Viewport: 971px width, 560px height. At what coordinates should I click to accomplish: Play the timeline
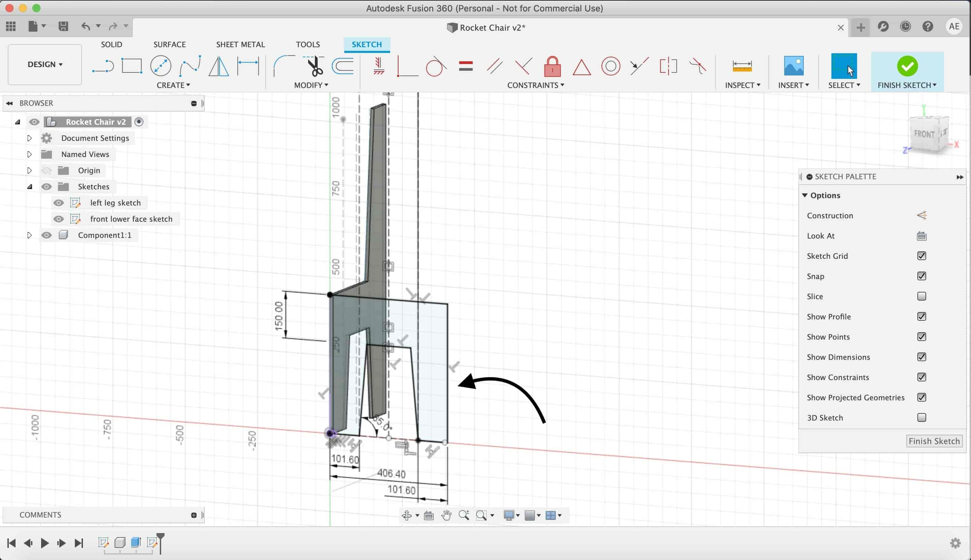coord(45,543)
